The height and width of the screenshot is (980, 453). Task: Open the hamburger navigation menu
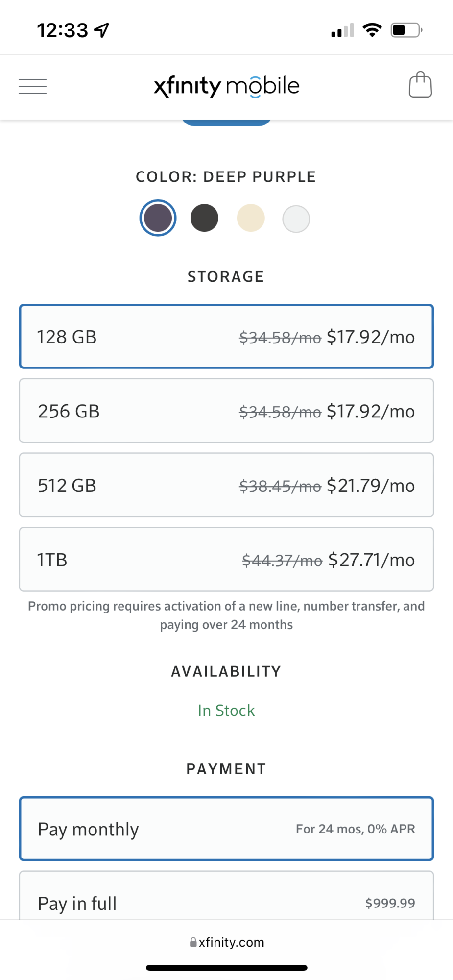tap(32, 86)
